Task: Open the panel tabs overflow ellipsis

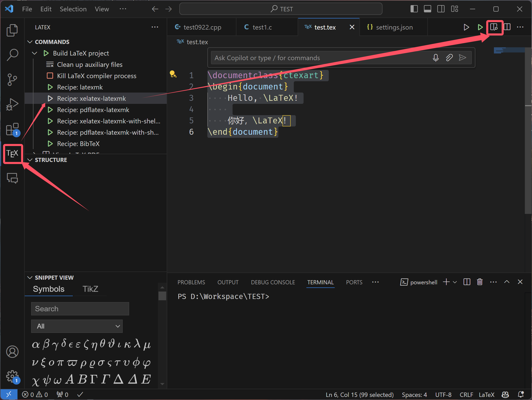Action: click(x=375, y=282)
